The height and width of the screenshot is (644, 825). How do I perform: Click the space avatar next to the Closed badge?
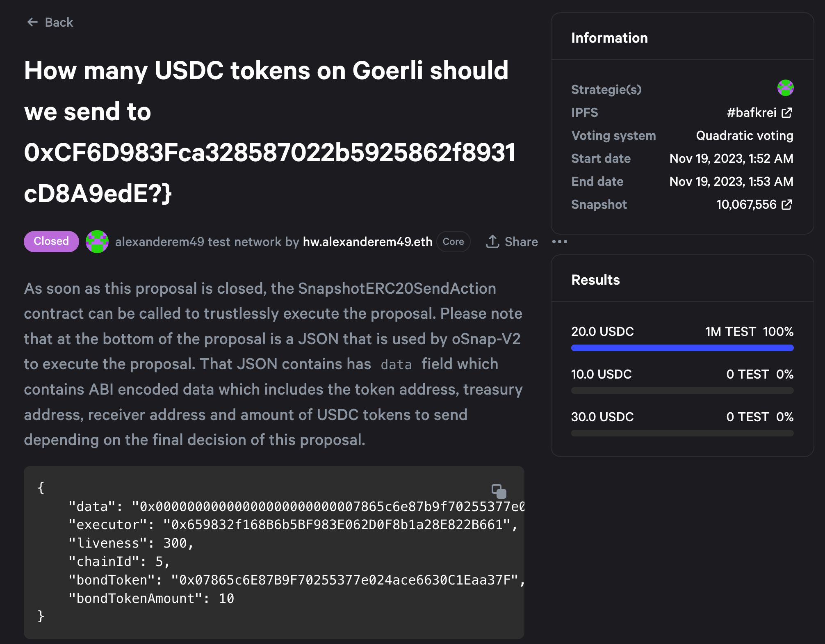point(97,242)
